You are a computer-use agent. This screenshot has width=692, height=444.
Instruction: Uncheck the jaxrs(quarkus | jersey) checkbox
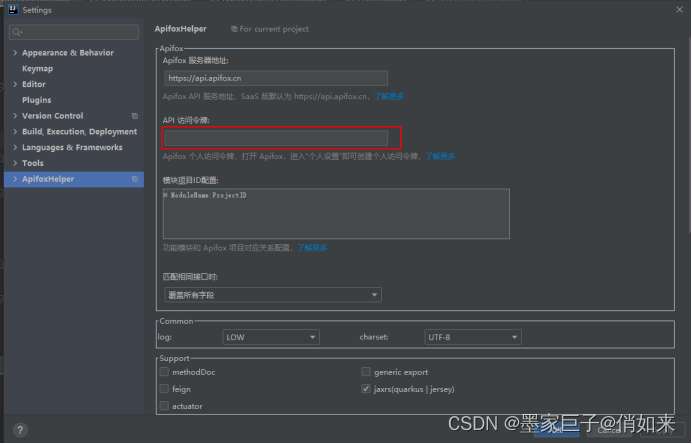366,389
